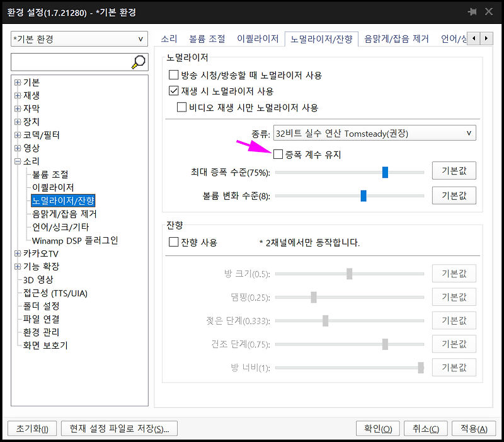Select 폴더 설정 in the tree
Image resolution: width=504 pixels, height=442 pixels.
point(41,306)
